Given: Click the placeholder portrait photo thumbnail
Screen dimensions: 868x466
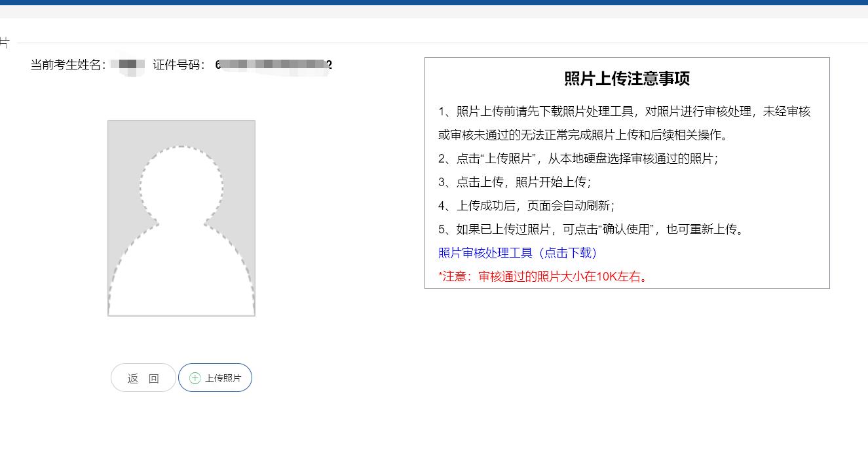Looking at the screenshot, I should point(181,218).
